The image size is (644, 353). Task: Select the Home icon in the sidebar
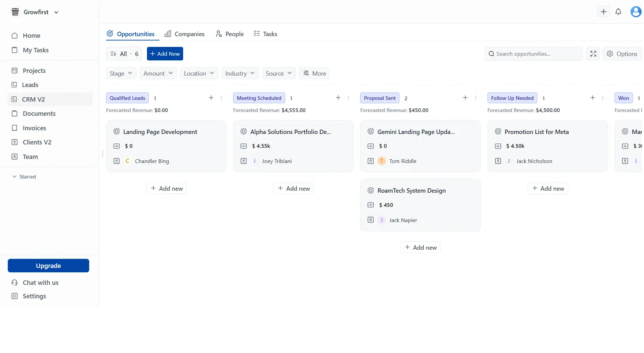(x=14, y=36)
